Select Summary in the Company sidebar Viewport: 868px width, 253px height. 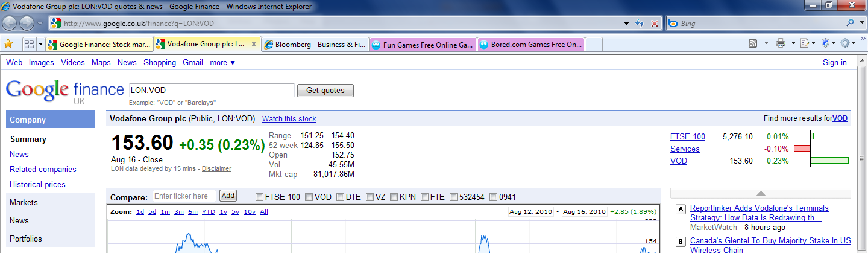click(x=28, y=139)
